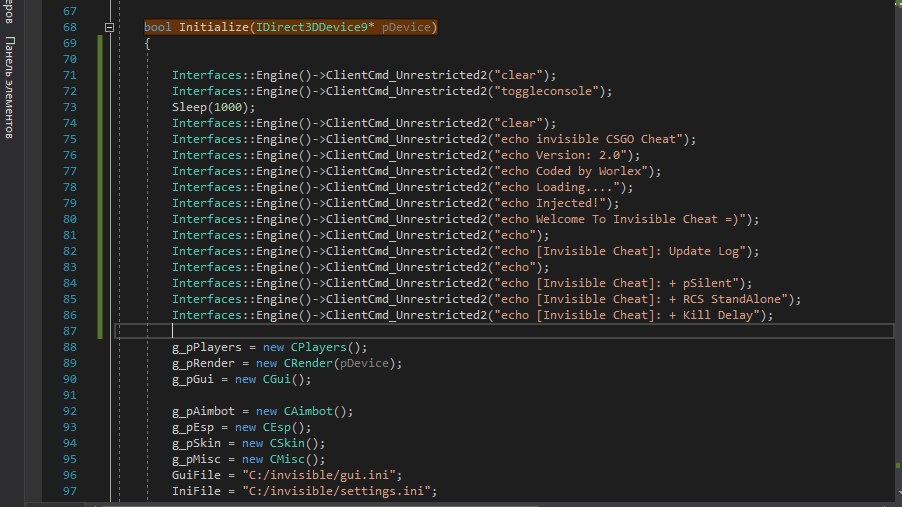Click the CSkin class name

tap(287, 444)
